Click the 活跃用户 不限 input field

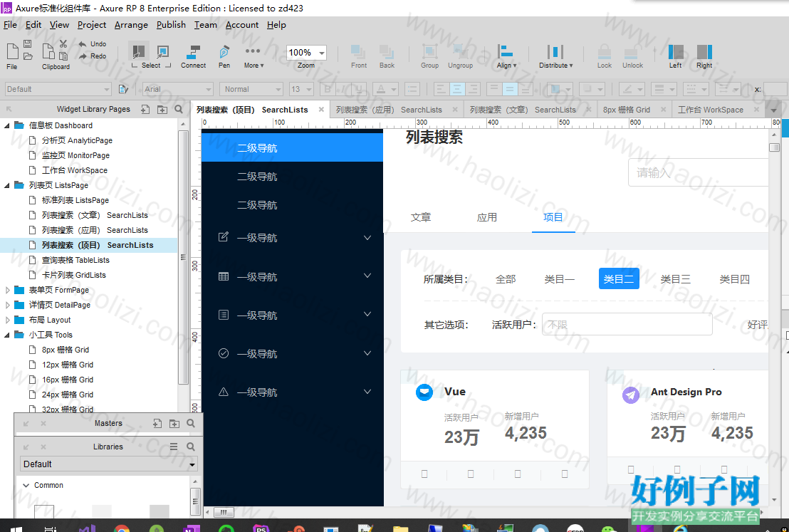click(x=627, y=325)
